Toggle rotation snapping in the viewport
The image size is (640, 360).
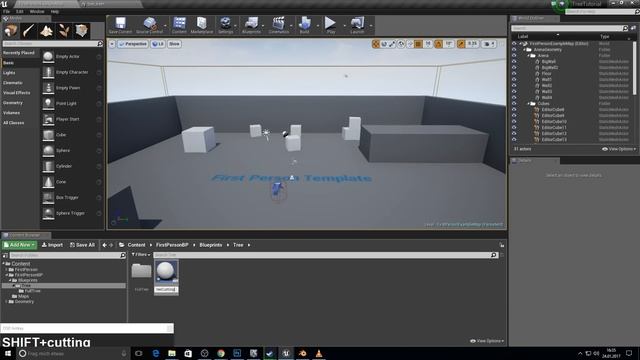pos(439,44)
